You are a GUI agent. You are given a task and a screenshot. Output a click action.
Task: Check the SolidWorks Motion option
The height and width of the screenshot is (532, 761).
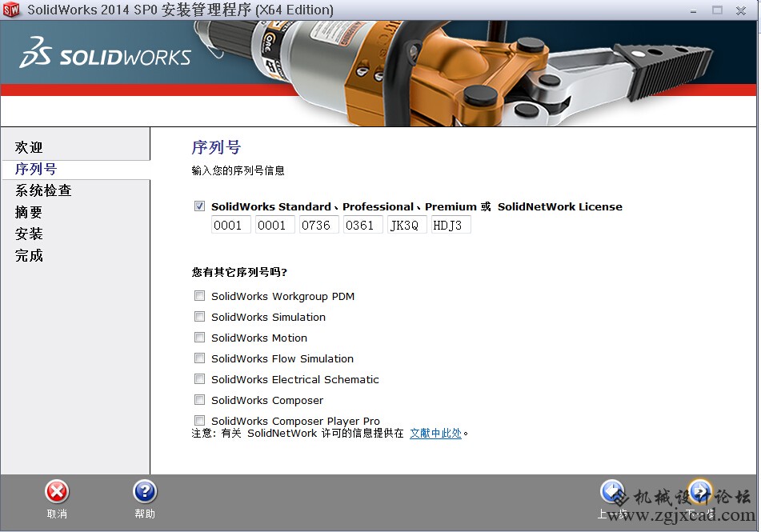coord(199,338)
